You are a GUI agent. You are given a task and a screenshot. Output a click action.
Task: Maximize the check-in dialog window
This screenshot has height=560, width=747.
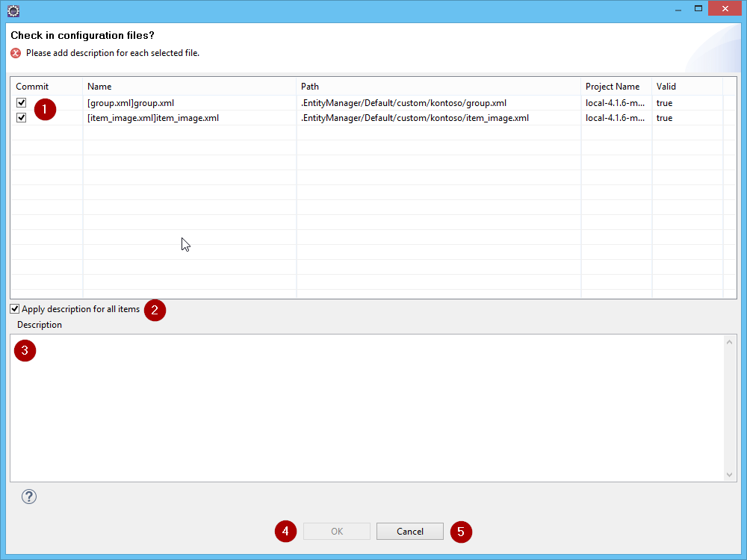pos(698,9)
